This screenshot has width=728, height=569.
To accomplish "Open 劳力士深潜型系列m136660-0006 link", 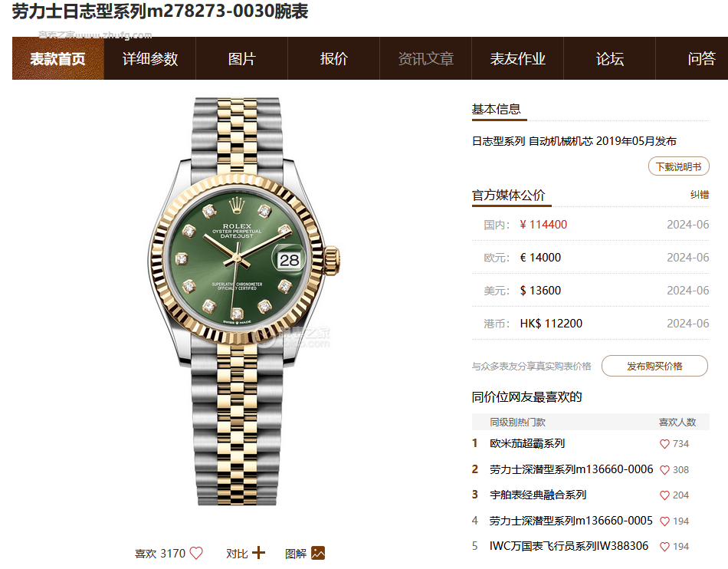I will (x=571, y=469).
